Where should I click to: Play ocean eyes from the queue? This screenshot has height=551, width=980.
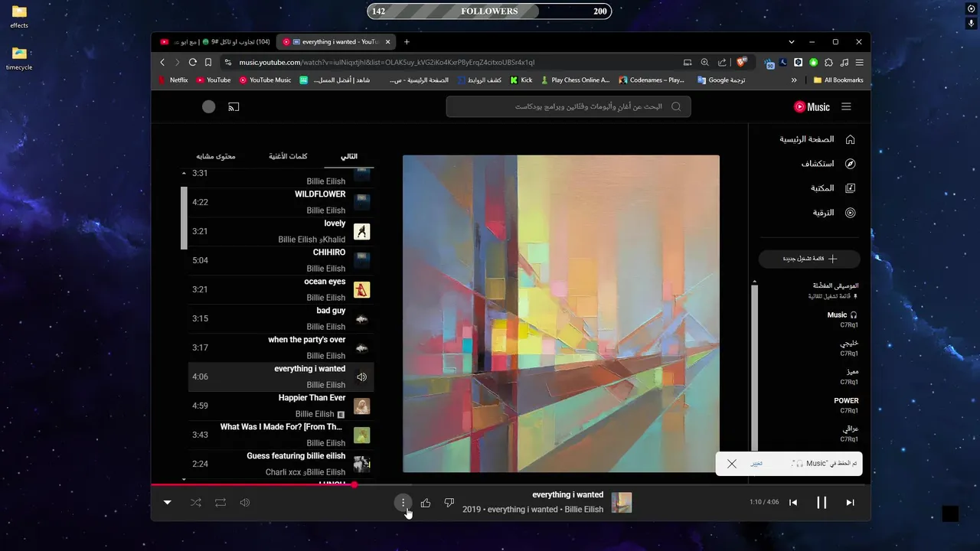tap(281, 289)
